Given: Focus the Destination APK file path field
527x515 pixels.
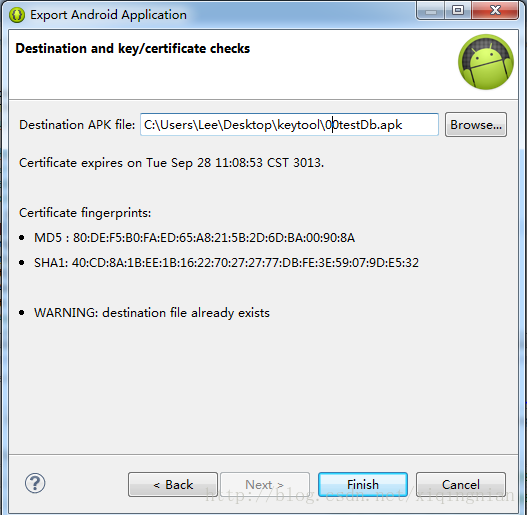Looking at the screenshot, I should 289,125.
